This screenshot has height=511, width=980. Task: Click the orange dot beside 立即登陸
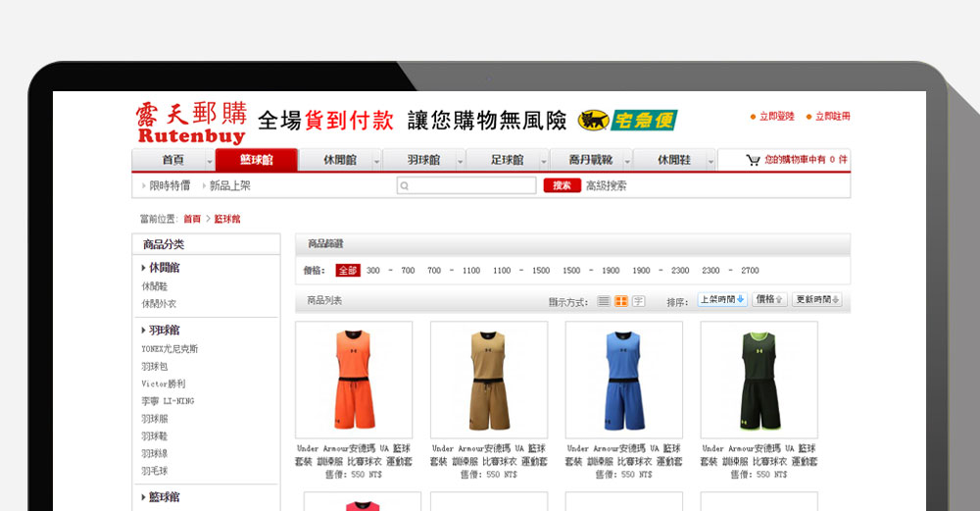pyautogui.click(x=753, y=117)
